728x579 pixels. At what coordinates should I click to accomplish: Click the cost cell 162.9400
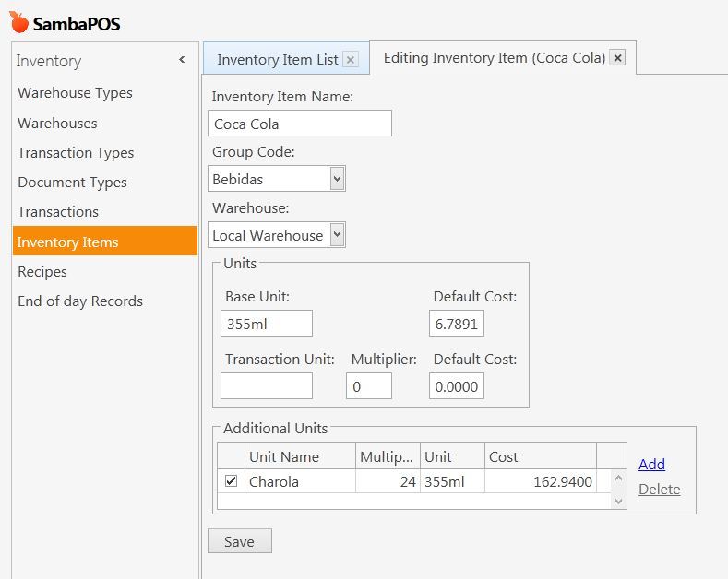click(x=541, y=481)
